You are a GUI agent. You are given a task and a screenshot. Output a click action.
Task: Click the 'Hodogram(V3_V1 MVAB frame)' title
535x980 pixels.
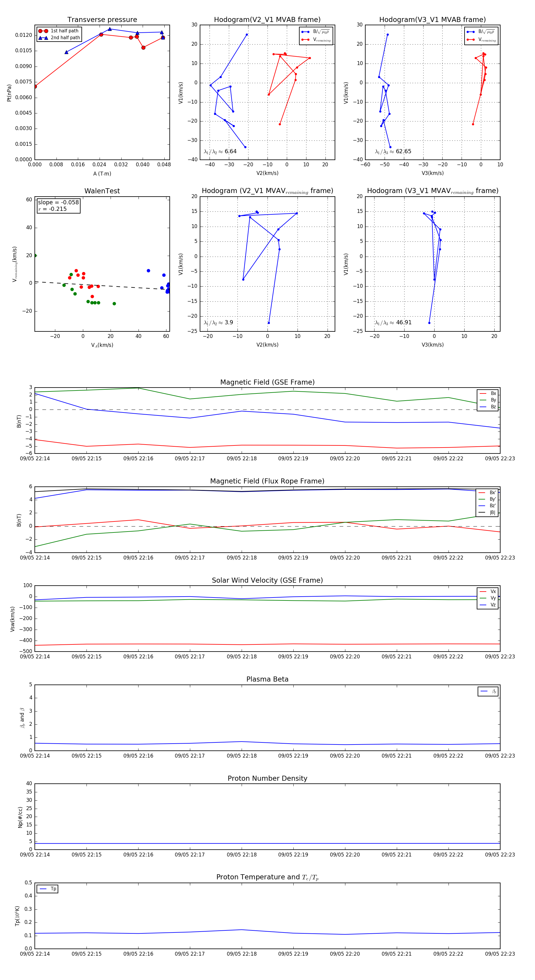432,20
